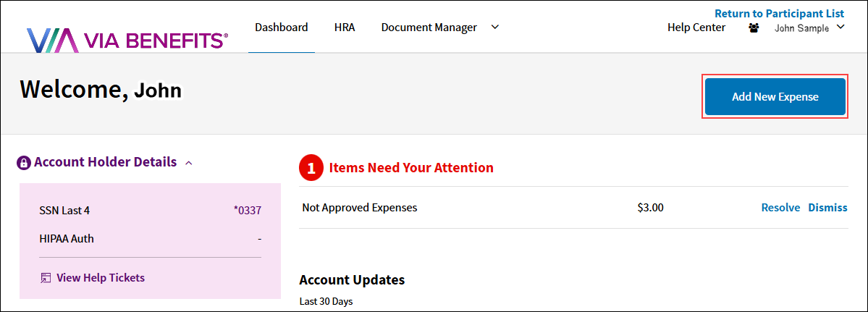Image resolution: width=868 pixels, height=312 pixels.
Task: Click the red attention count badge
Action: point(312,168)
